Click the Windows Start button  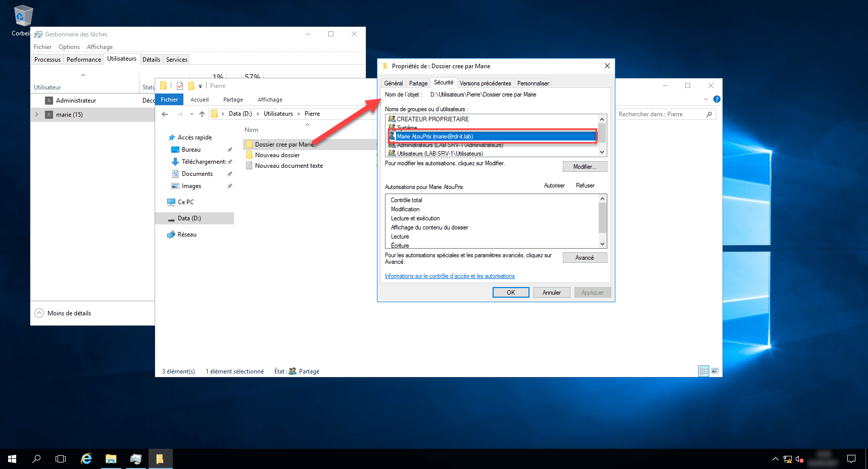coord(12,459)
